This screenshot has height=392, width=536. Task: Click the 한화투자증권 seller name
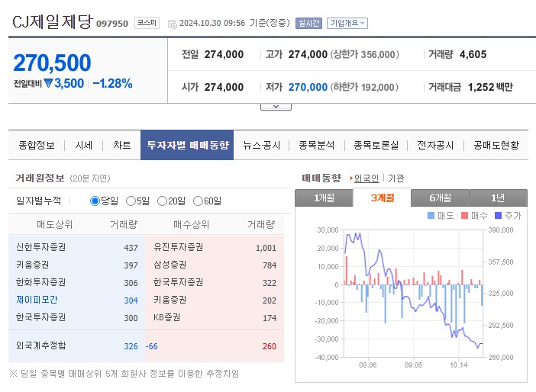tap(40, 282)
